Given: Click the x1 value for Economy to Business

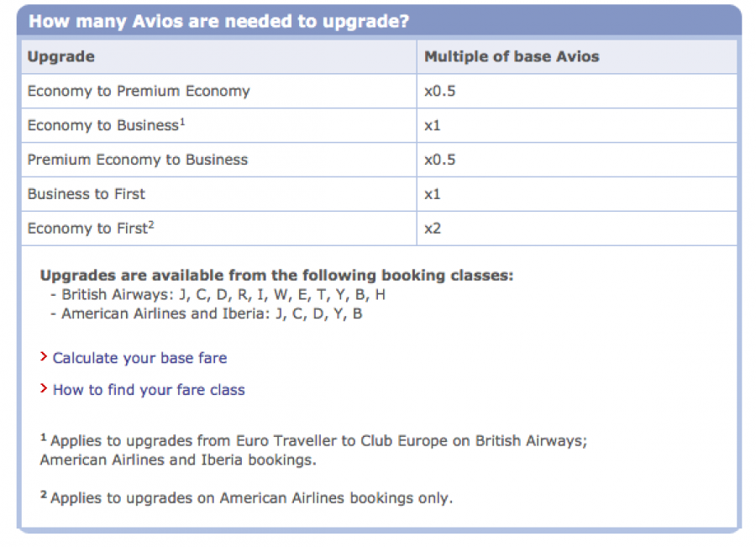Looking at the screenshot, I should (433, 125).
